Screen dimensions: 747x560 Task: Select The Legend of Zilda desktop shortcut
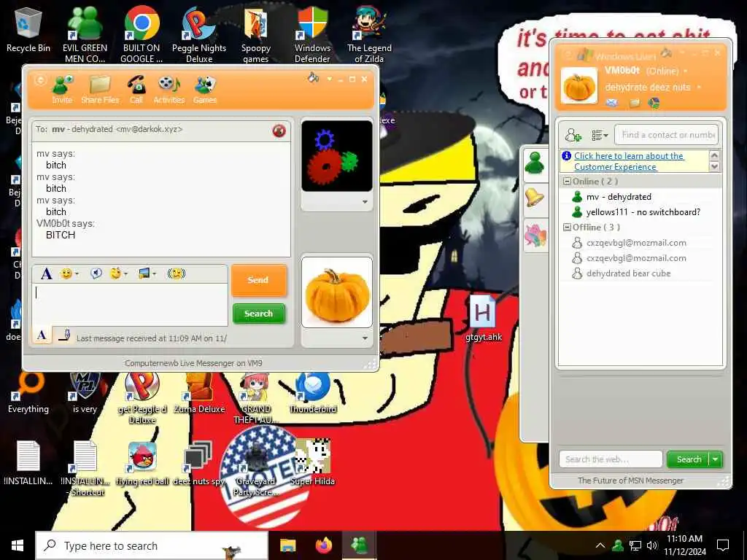point(369,34)
